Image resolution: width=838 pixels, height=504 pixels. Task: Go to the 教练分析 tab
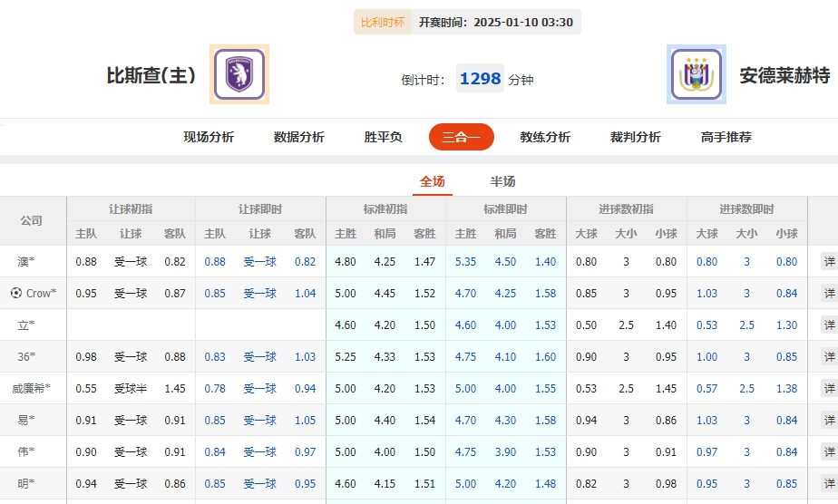tap(545, 137)
